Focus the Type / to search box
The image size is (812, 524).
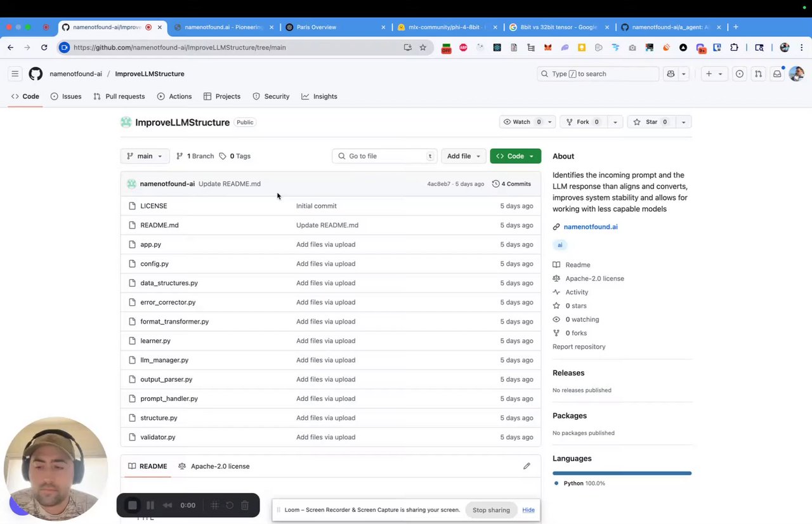[x=598, y=74]
